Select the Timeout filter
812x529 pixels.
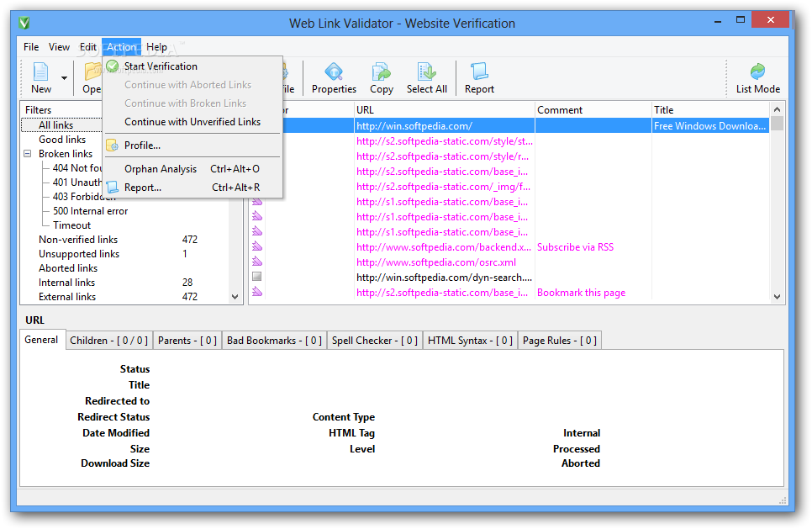coord(71,225)
